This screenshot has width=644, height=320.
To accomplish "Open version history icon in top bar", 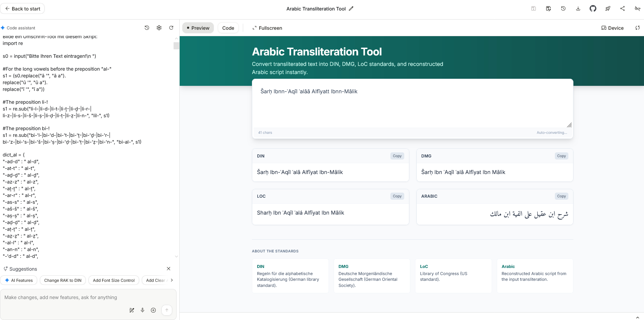I will (563, 9).
